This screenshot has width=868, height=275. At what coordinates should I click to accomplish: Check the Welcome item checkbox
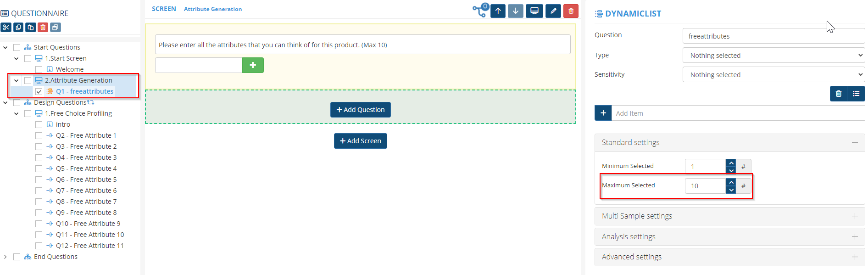(x=39, y=69)
